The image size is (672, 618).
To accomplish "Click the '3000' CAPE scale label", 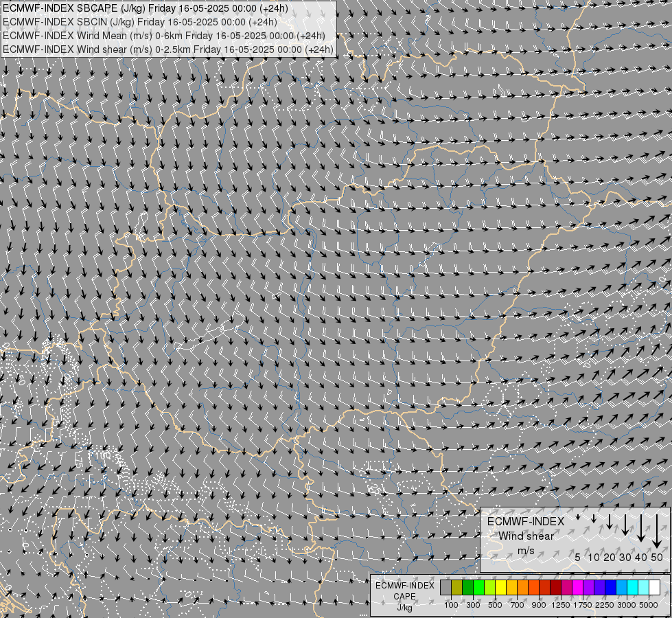I will 627,605.
